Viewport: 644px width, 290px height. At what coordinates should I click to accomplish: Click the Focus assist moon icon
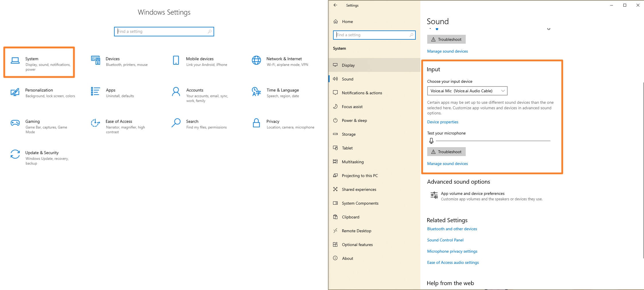(x=335, y=106)
